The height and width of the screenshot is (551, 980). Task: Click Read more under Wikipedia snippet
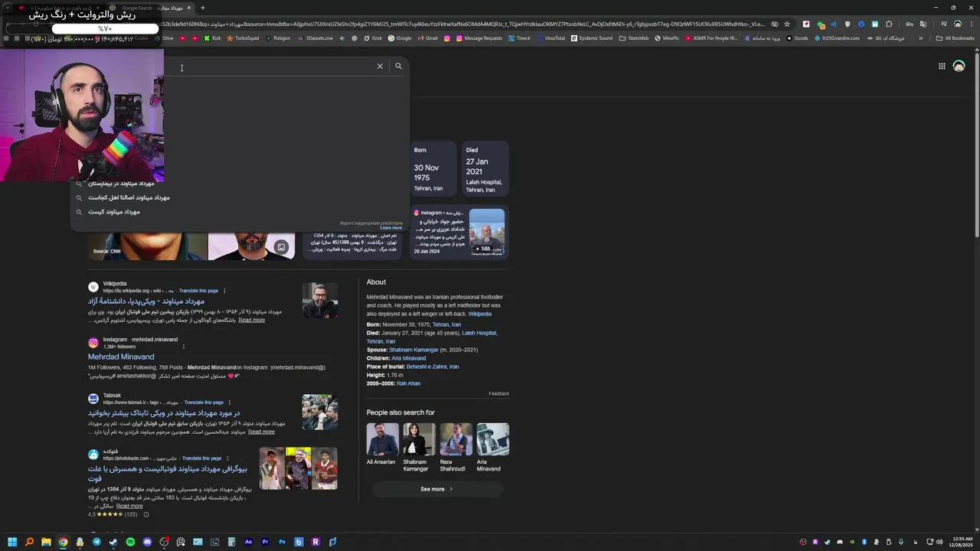tap(251, 320)
